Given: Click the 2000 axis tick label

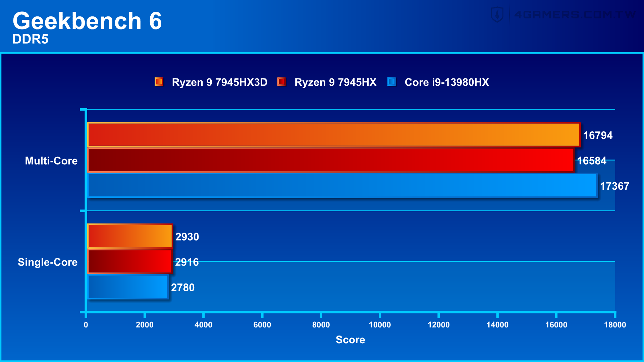Looking at the screenshot, I should click(x=145, y=325).
